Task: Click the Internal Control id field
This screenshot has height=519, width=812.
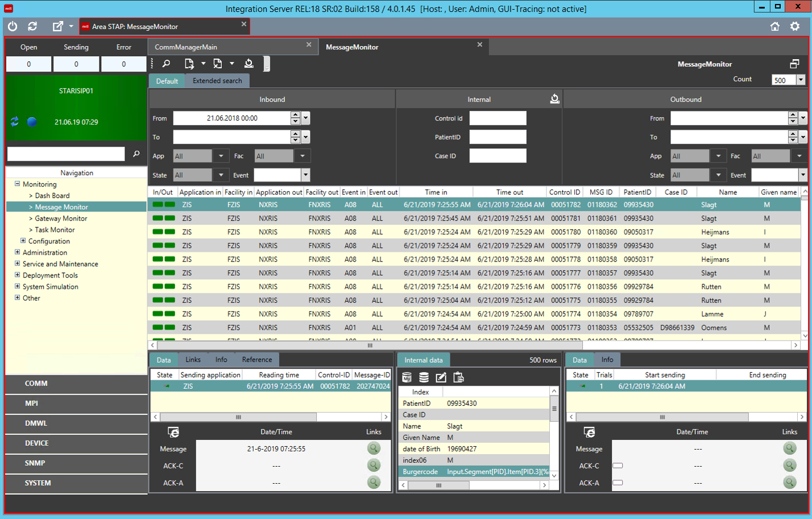Action: pos(498,118)
